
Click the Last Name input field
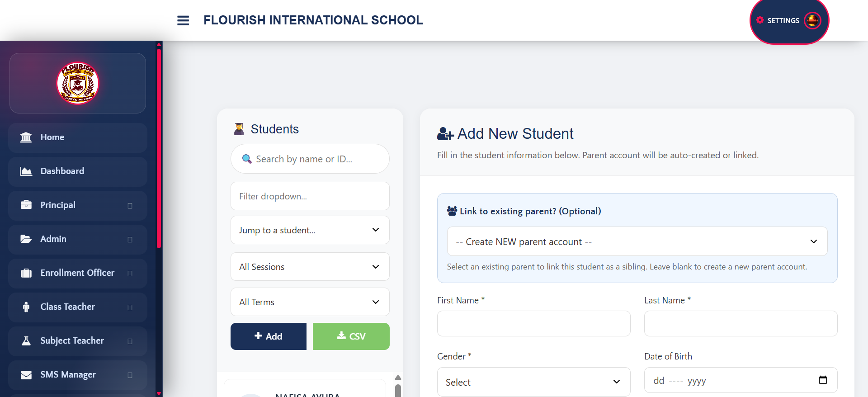tap(741, 323)
